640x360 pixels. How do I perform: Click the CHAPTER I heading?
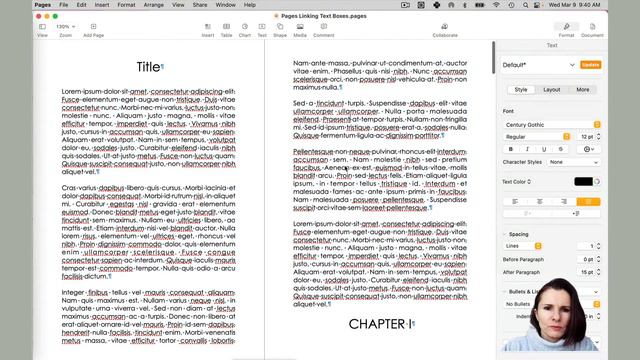tap(380, 324)
